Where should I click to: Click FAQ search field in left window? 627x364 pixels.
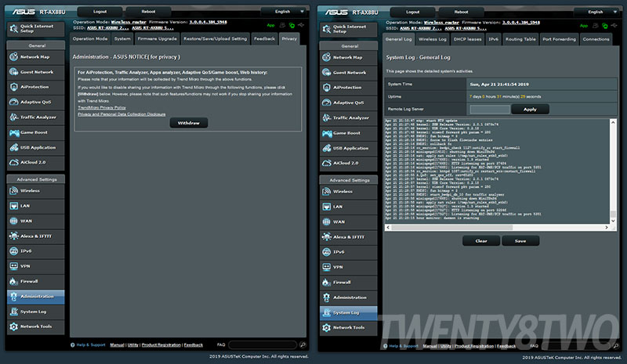[263, 344]
